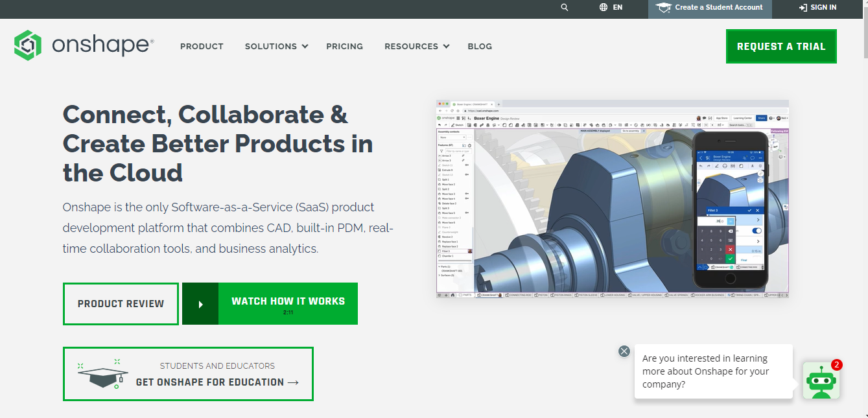Click the red notification badge showing 2

pos(836,365)
